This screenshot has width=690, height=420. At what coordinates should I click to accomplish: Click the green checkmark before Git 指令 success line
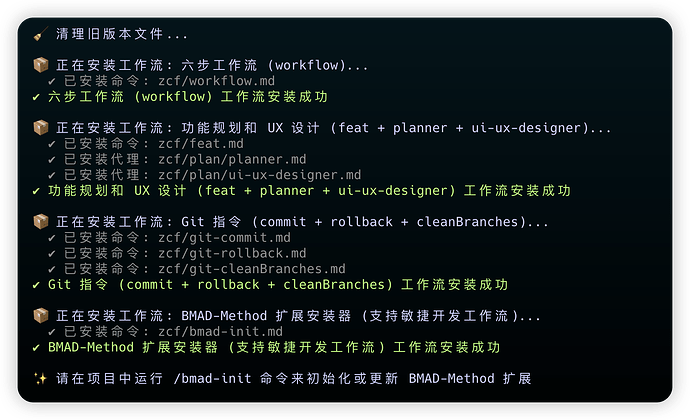point(37,285)
